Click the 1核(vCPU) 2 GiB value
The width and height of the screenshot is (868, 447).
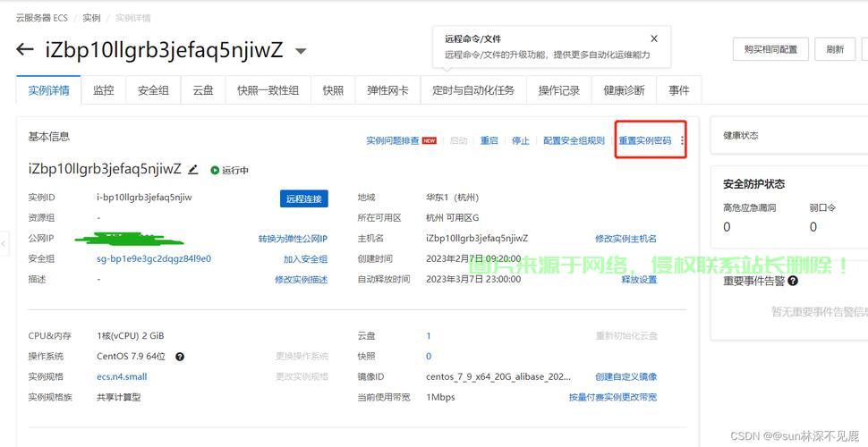130,336
